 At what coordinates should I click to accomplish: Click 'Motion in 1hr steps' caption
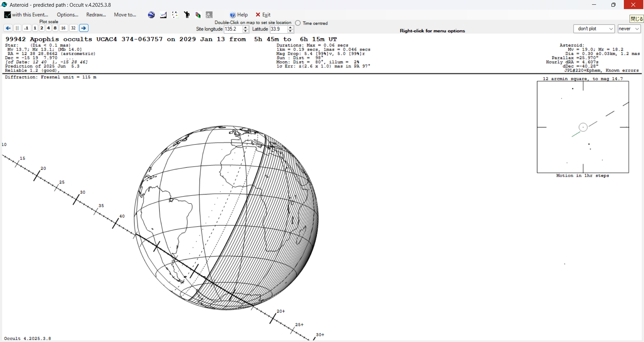click(583, 176)
